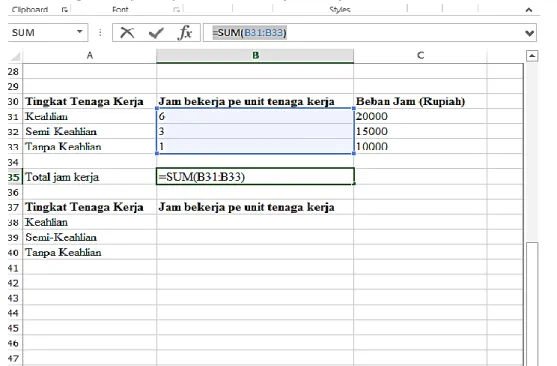Click cell B32 containing 3

point(255,131)
